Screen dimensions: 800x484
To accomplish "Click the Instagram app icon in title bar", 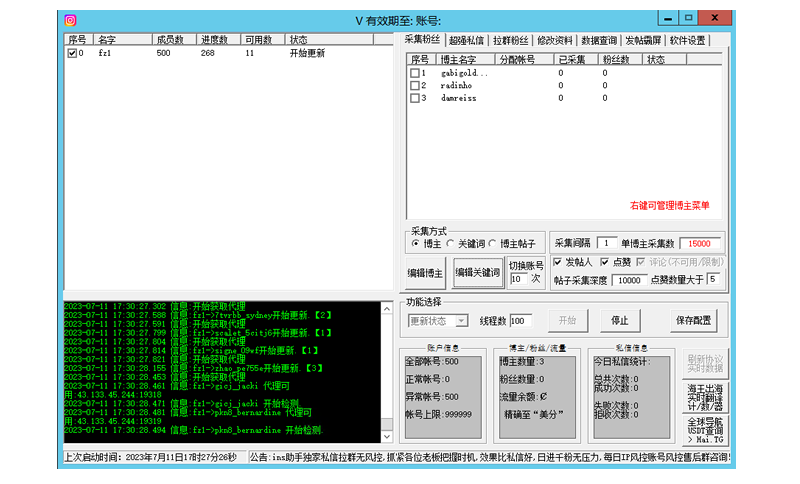I will pos(70,19).
